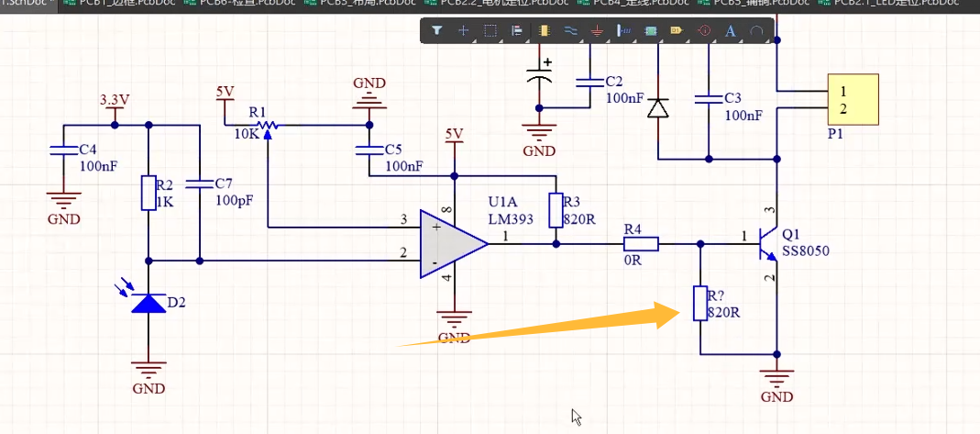
Task: Select the R3 resistor body
Action: [556, 210]
